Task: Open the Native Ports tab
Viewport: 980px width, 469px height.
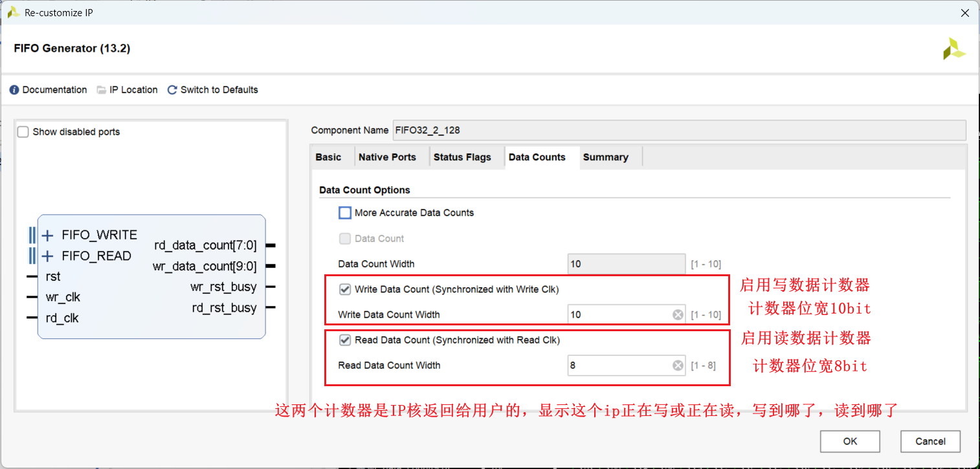Action: click(x=387, y=157)
